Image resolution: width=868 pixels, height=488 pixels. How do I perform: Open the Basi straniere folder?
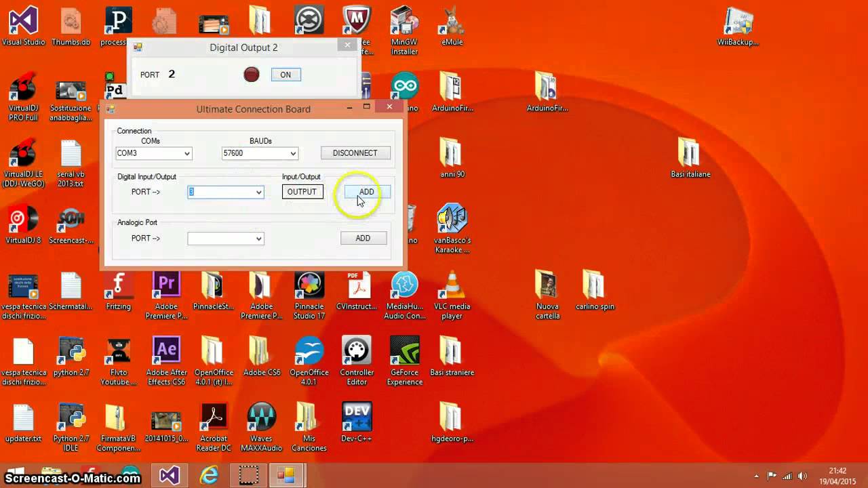pos(452,357)
